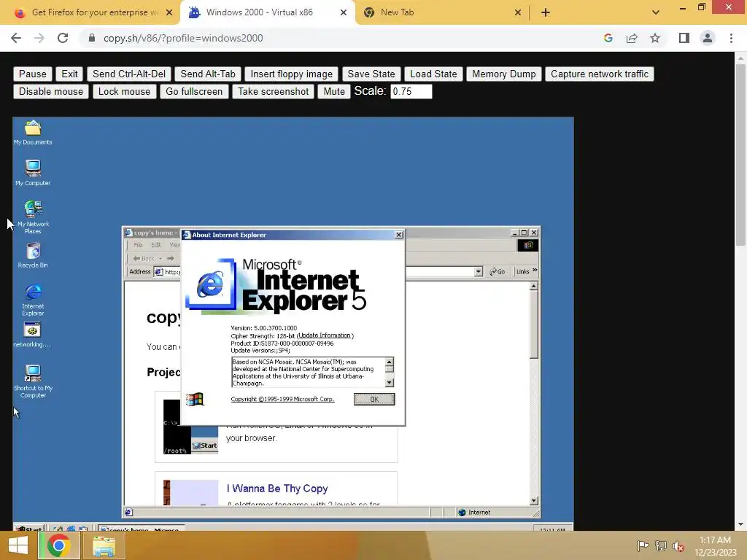Open File Explorer from the taskbar
Image resolution: width=747 pixels, height=560 pixels.
click(104, 545)
